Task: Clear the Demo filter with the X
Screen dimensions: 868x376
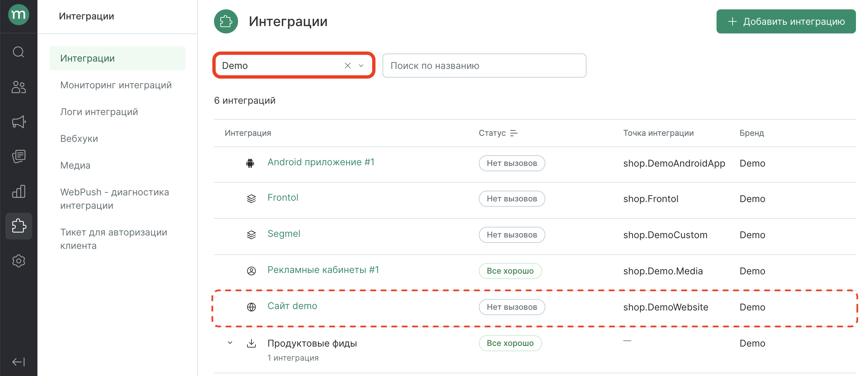Action: click(347, 66)
